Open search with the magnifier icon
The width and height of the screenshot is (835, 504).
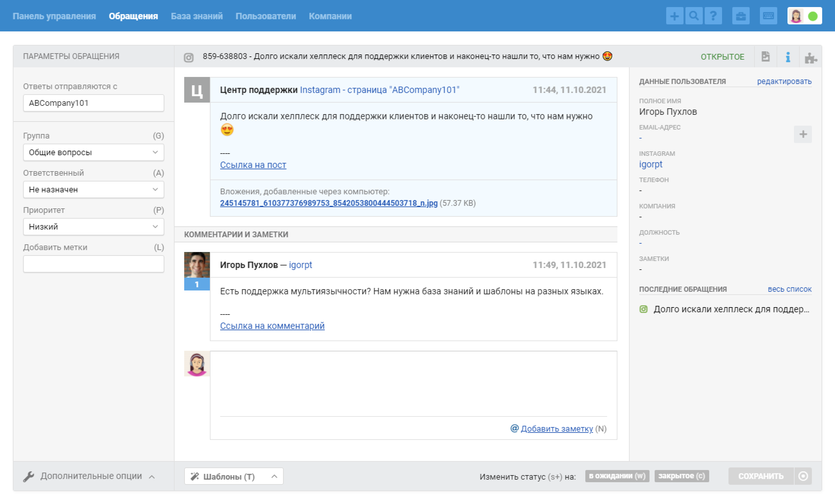[694, 16]
